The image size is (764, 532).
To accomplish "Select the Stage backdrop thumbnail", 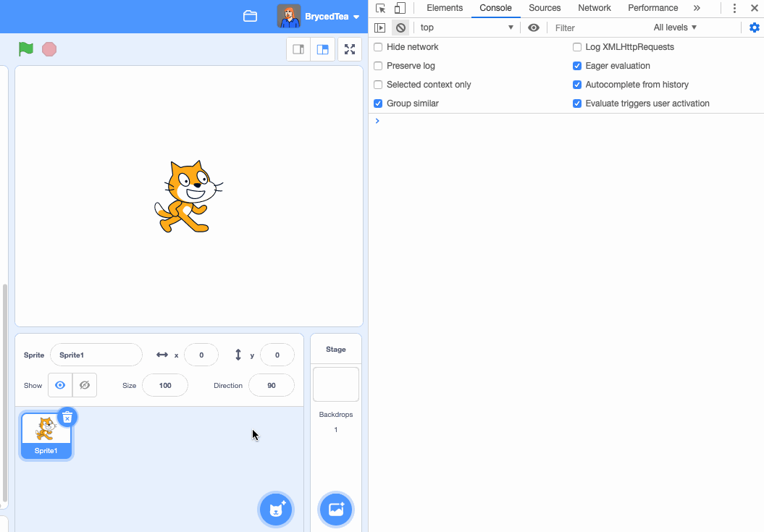I will point(336,384).
